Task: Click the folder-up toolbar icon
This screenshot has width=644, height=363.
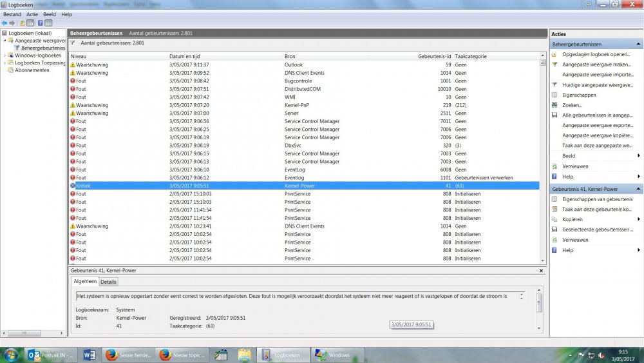Action: pyautogui.click(x=23, y=23)
